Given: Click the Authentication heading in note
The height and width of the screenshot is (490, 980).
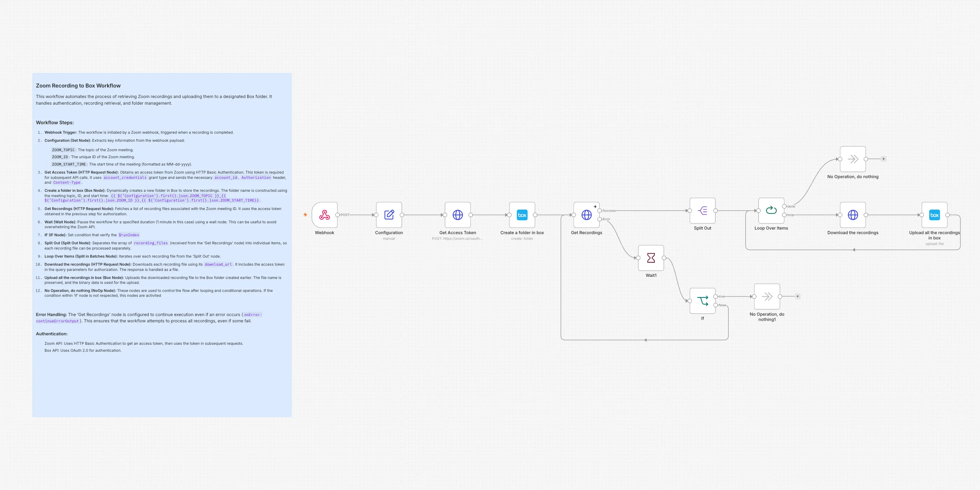Looking at the screenshot, I should coord(52,334).
